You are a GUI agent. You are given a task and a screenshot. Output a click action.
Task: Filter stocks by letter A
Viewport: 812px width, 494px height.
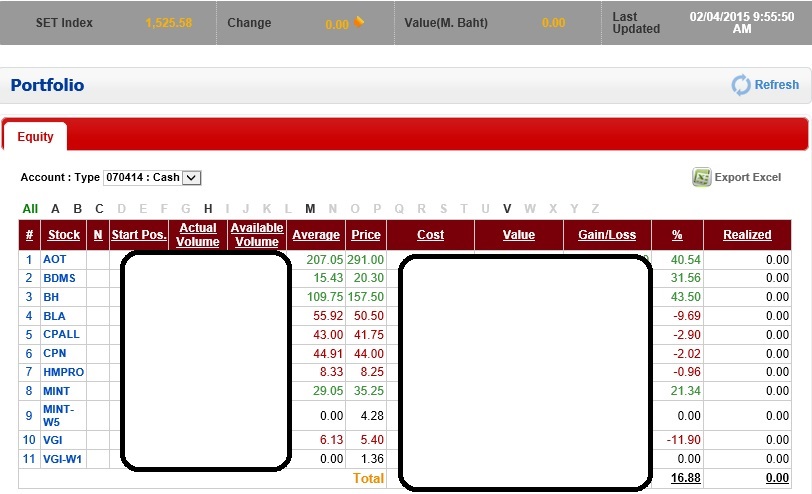coord(55,209)
